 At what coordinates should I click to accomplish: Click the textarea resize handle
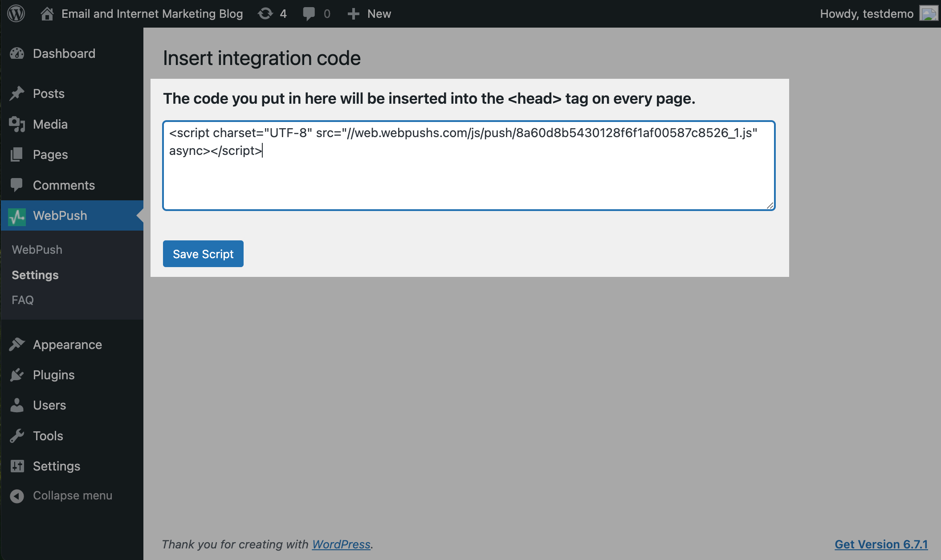770,205
